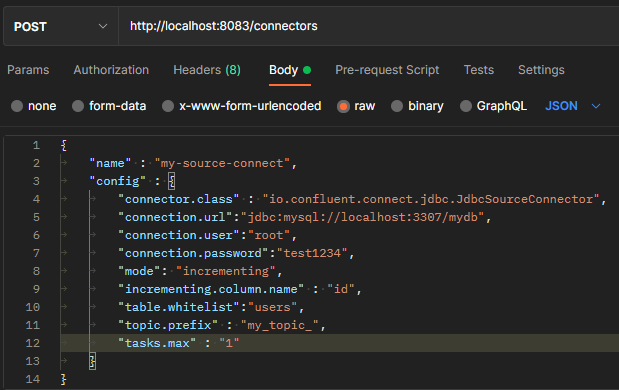
Task: Click the "config" key on line 3
Action: click(x=118, y=181)
